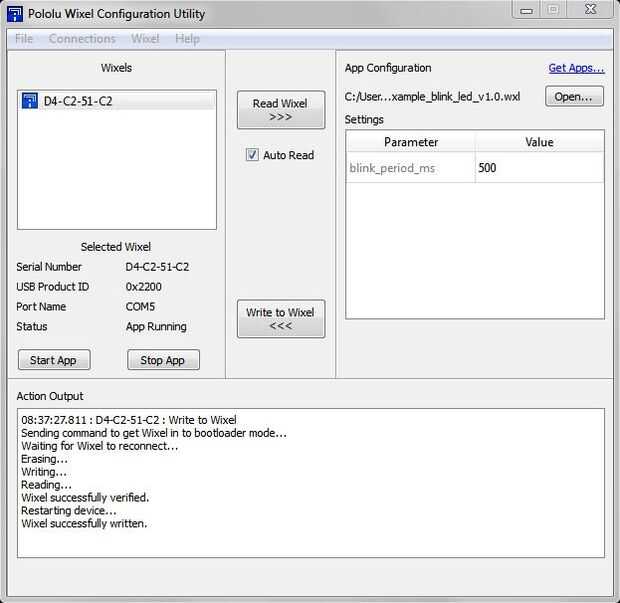Open the Wixel menu

[145, 39]
